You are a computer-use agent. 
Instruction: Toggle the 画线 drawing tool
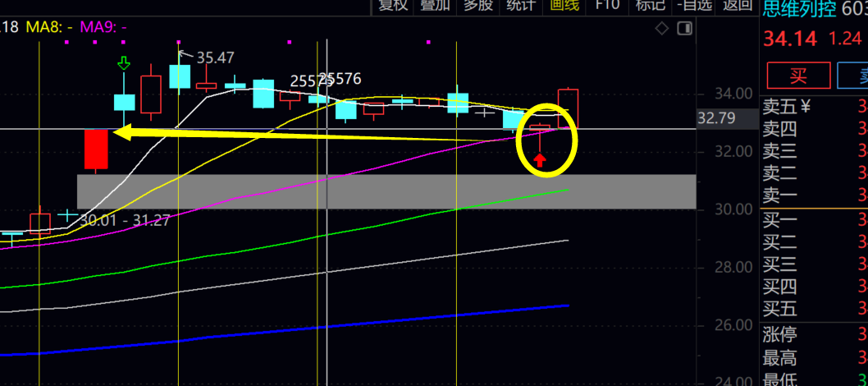pos(564,6)
